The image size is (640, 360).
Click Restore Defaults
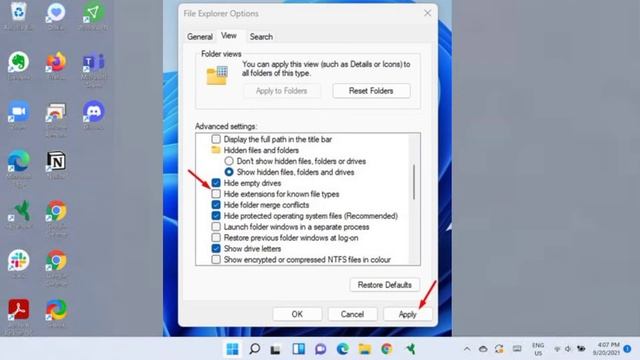coord(384,285)
